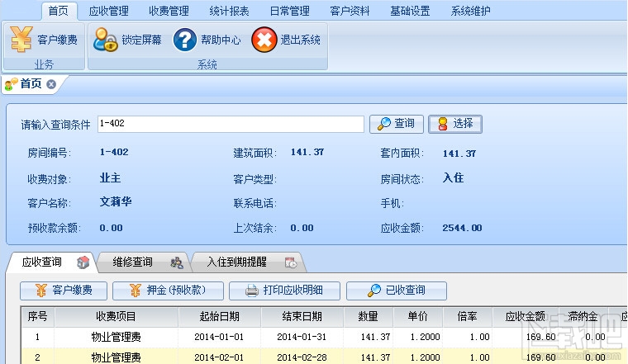Click magnifier icon on 查询 button
628x364 pixels.
pyautogui.click(x=384, y=124)
